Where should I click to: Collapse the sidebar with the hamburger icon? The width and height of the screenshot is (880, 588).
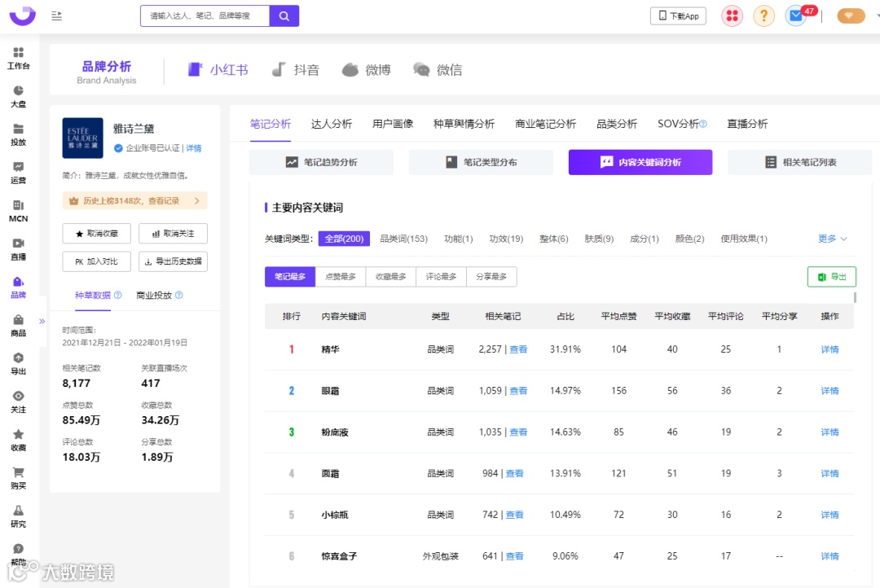pyautogui.click(x=57, y=15)
